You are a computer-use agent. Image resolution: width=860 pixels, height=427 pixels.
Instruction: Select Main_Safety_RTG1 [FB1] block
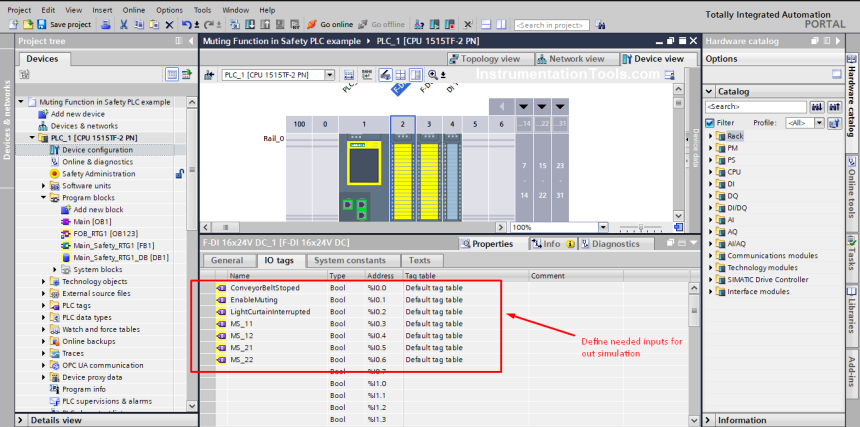tap(115, 246)
